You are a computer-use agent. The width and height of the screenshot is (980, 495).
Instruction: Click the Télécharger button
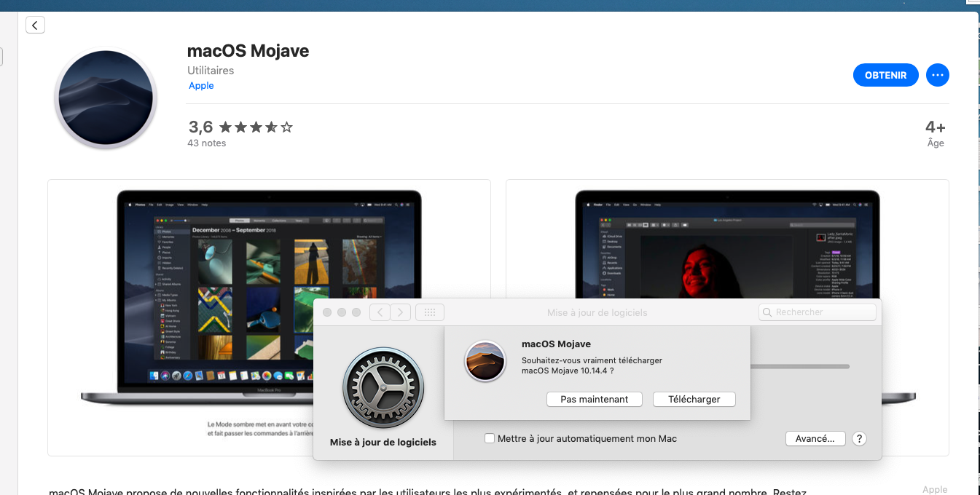click(x=694, y=399)
